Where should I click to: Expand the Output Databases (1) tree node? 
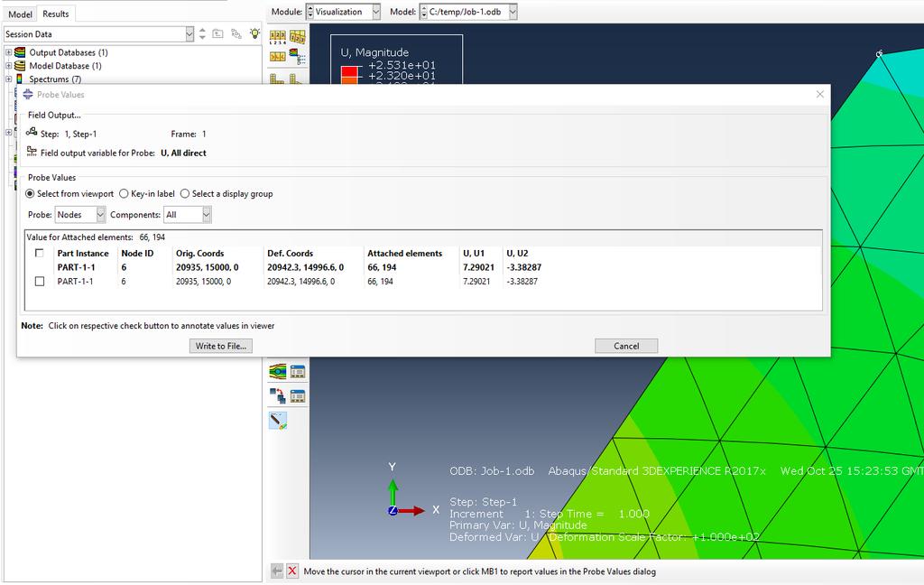click(8, 52)
